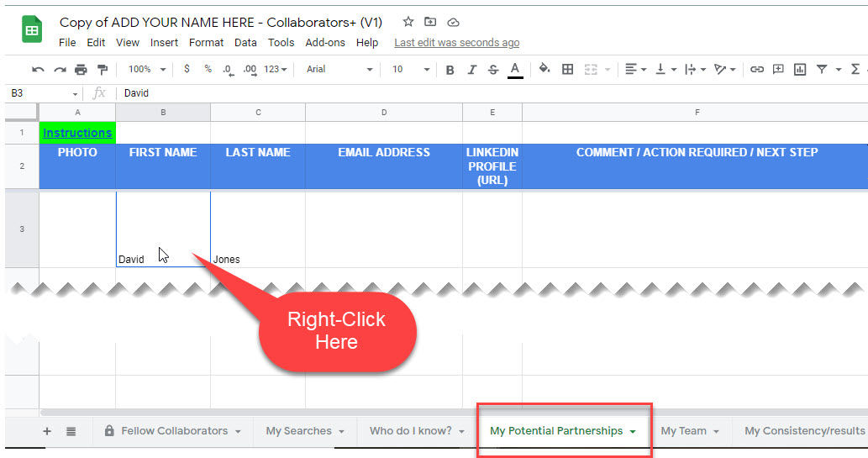Open the File menu
The width and height of the screenshot is (868, 458).
tap(67, 43)
